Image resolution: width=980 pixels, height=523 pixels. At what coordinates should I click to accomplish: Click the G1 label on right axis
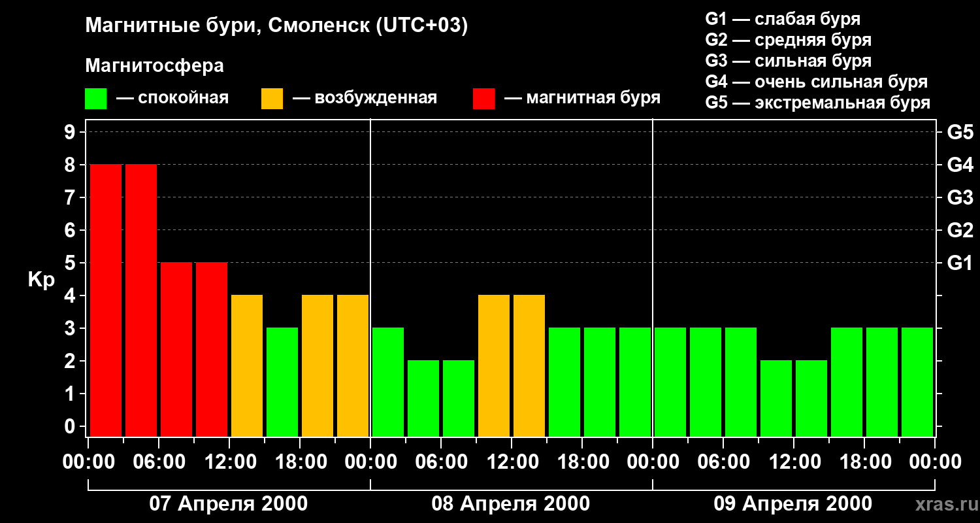[x=960, y=263]
